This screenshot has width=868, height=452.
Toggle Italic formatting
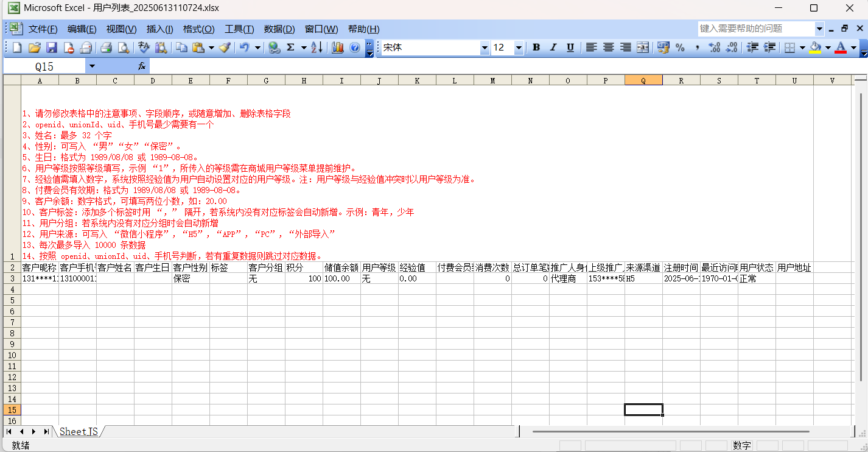point(553,48)
